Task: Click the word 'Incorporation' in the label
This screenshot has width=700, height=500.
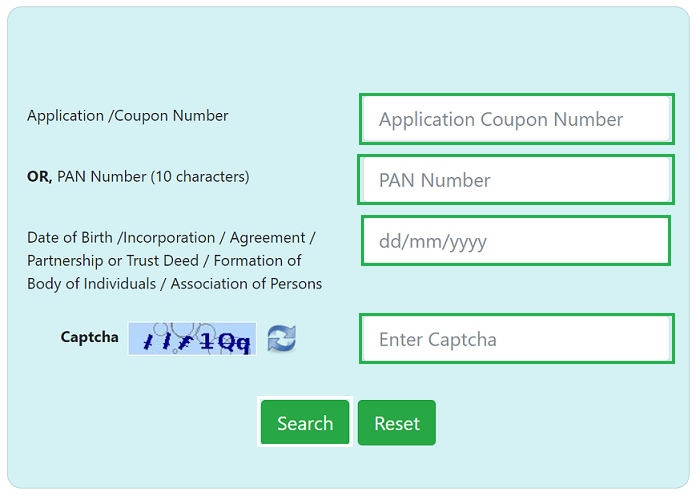Action: coord(170,238)
